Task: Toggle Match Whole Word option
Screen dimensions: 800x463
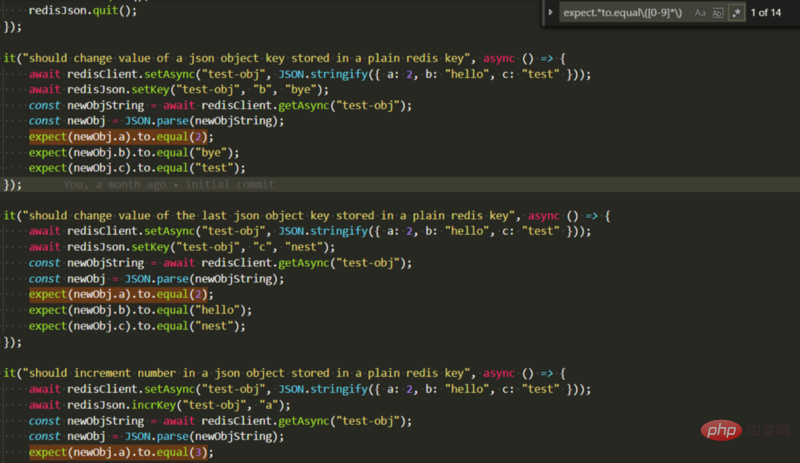Action: (x=718, y=13)
